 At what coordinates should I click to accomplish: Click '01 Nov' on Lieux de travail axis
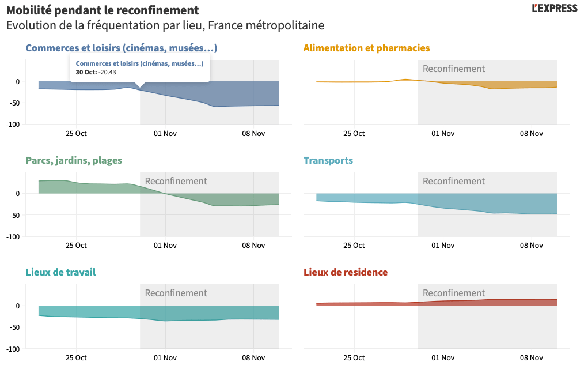(165, 357)
